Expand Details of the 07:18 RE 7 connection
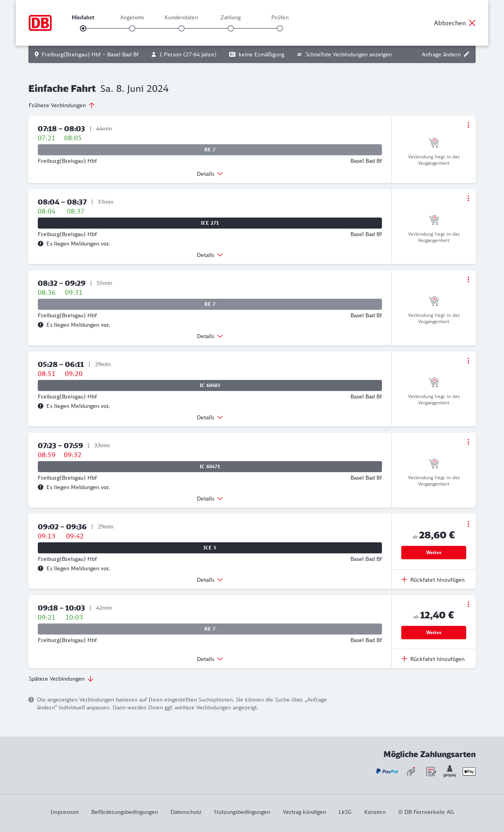The width and height of the screenshot is (504, 832). 210,174
